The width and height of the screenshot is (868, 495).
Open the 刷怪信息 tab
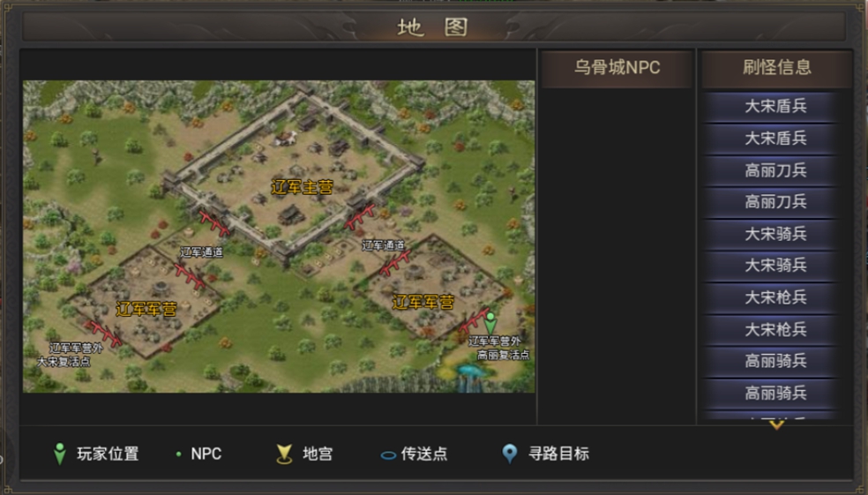[776, 68]
